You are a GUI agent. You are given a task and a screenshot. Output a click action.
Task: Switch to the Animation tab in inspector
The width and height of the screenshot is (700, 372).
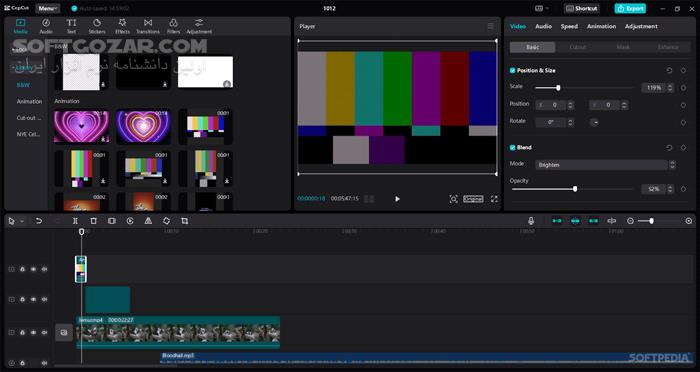tap(601, 26)
